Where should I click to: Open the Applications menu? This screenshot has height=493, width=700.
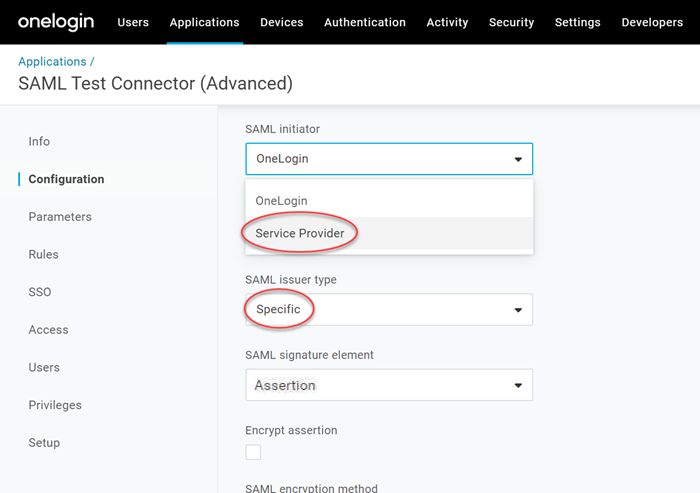pyautogui.click(x=204, y=22)
